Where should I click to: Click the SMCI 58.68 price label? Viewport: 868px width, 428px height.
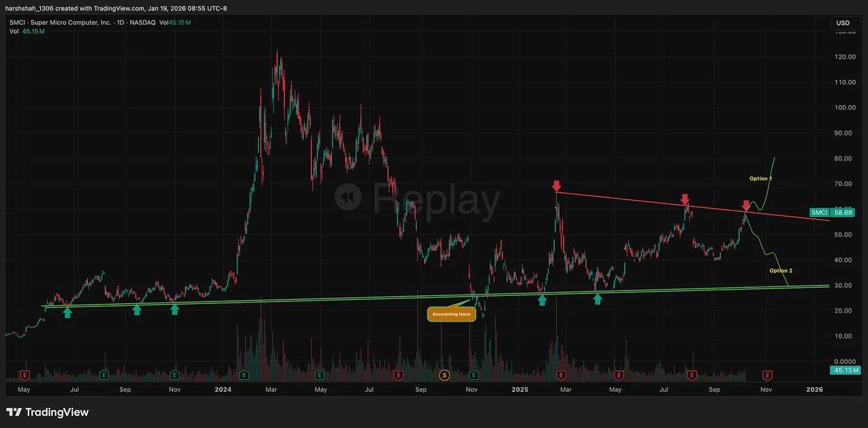[x=833, y=212]
